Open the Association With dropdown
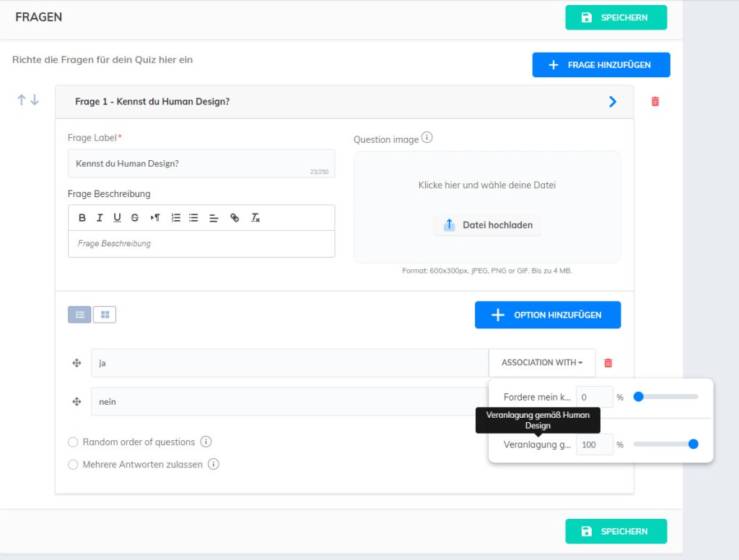 tap(542, 363)
